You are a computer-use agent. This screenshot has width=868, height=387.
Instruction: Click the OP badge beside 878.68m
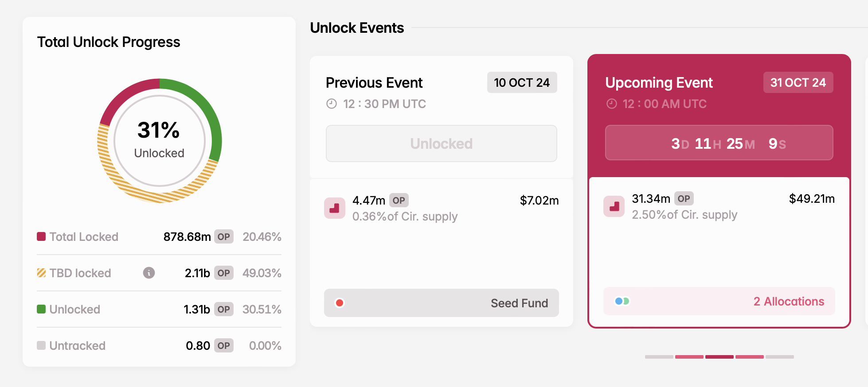(224, 236)
